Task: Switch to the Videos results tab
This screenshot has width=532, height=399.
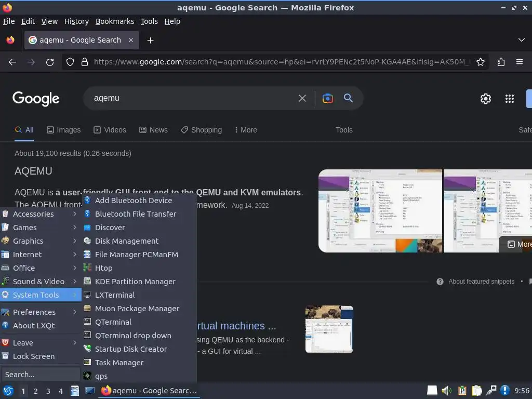Action: click(110, 130)
